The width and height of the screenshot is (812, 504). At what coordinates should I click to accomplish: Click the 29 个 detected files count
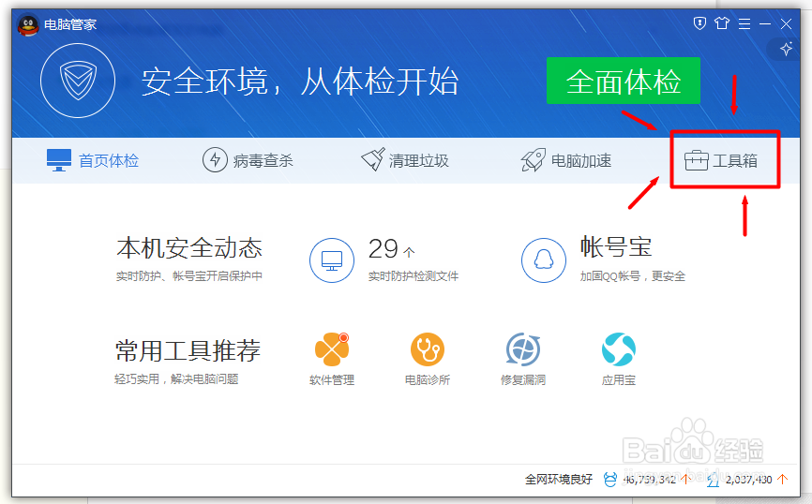[x=392, y=249]
